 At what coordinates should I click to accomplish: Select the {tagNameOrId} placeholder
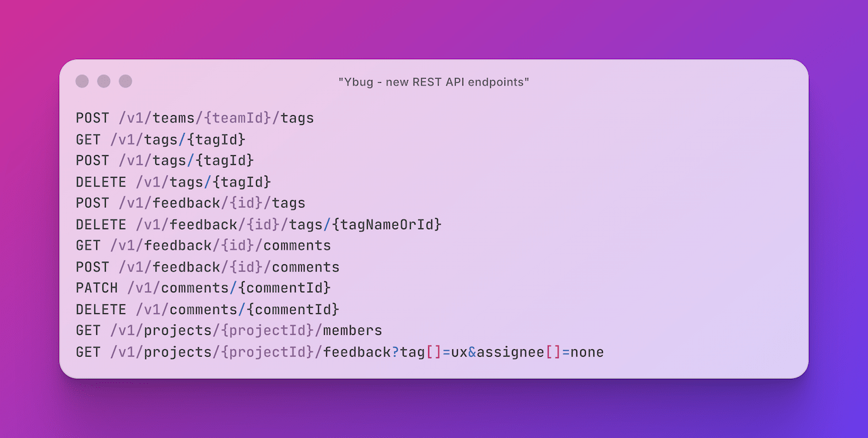(387, 224)
